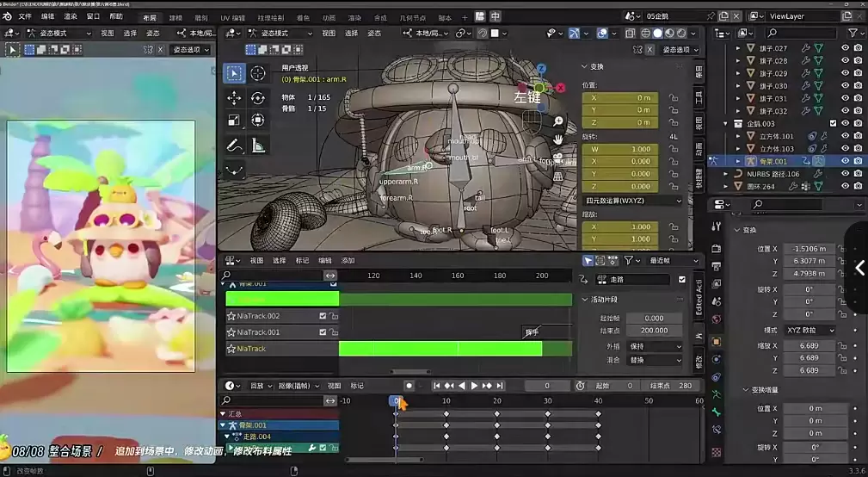Jump to the start frame in playback controls
This screenshot has height=477, width=868.
coord(437,386)
